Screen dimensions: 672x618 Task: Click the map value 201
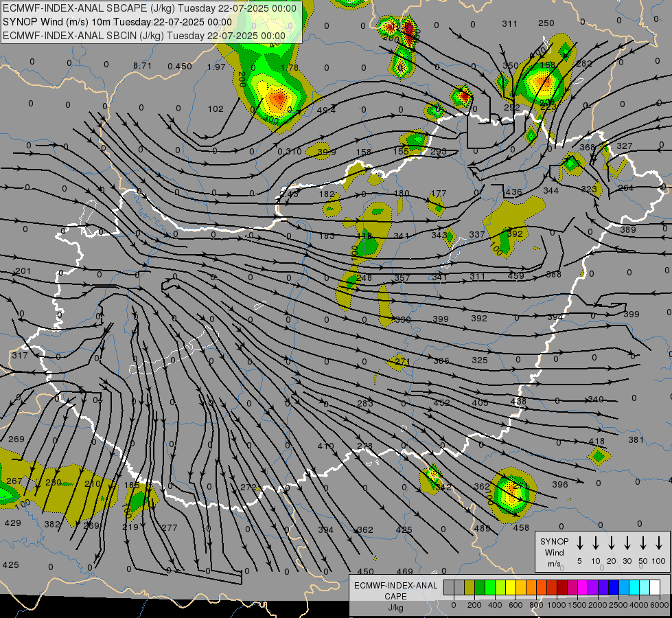coord(23,271)
